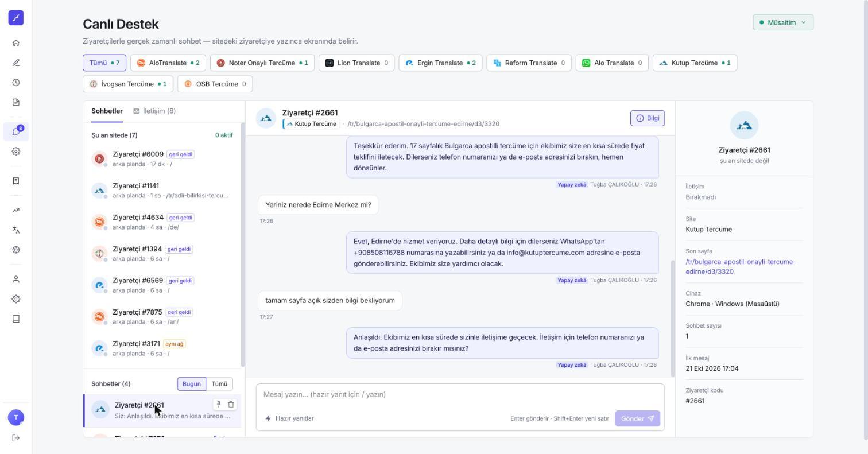Pin the Ziyaretçi #2661 conversation
This screenshot has width=868, height=454.
click(218, 405)
